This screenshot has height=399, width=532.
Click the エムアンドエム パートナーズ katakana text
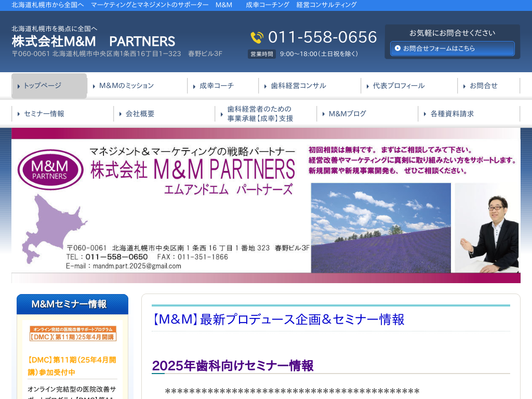228,189
